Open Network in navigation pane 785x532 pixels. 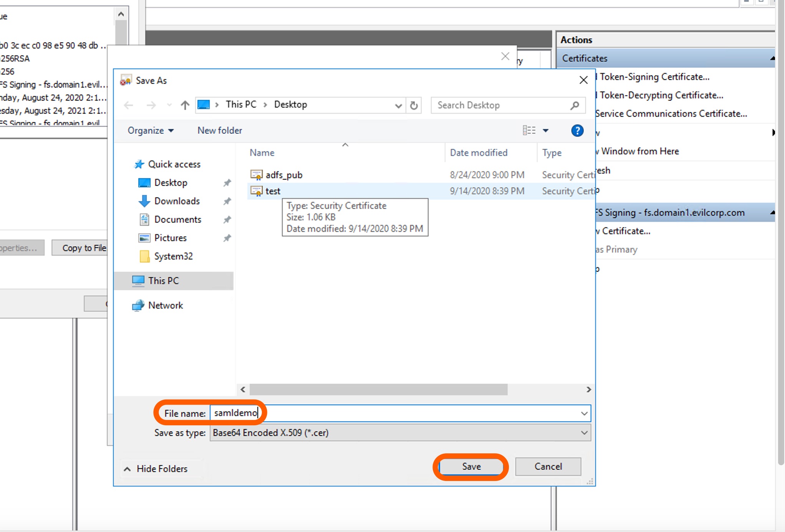(x=165, y=306)
